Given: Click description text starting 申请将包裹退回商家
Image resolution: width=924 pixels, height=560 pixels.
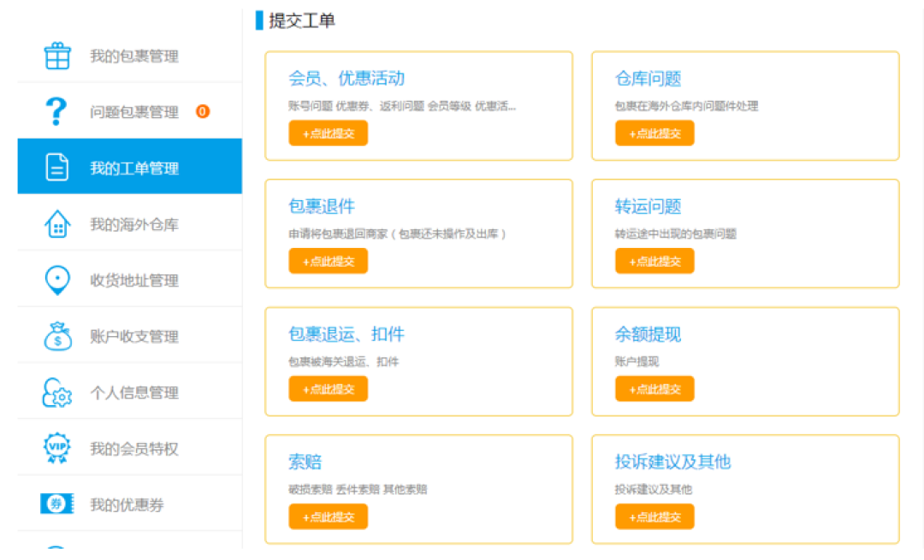Looking at the screenshot, I should [x=397, y=233].
